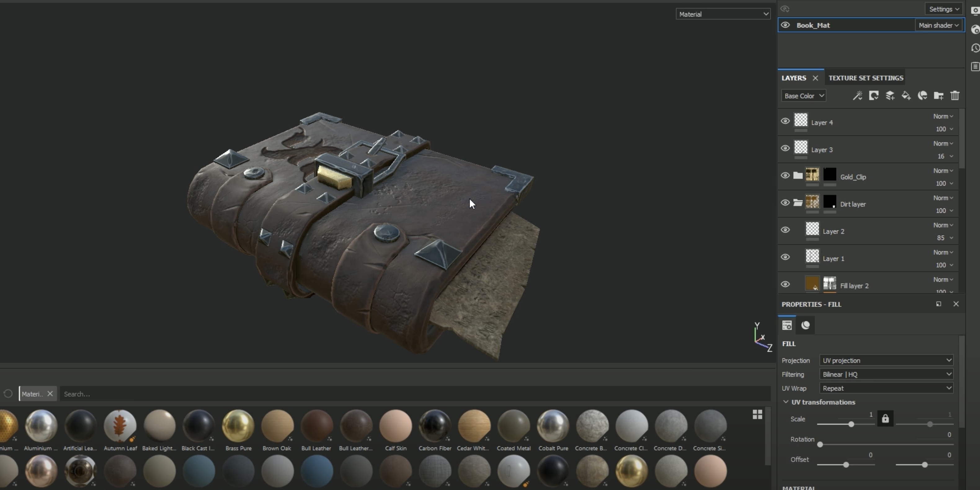Open the Material viewport mode dropdown
This screenshot has height=490, width=980.
coord(723,14)
